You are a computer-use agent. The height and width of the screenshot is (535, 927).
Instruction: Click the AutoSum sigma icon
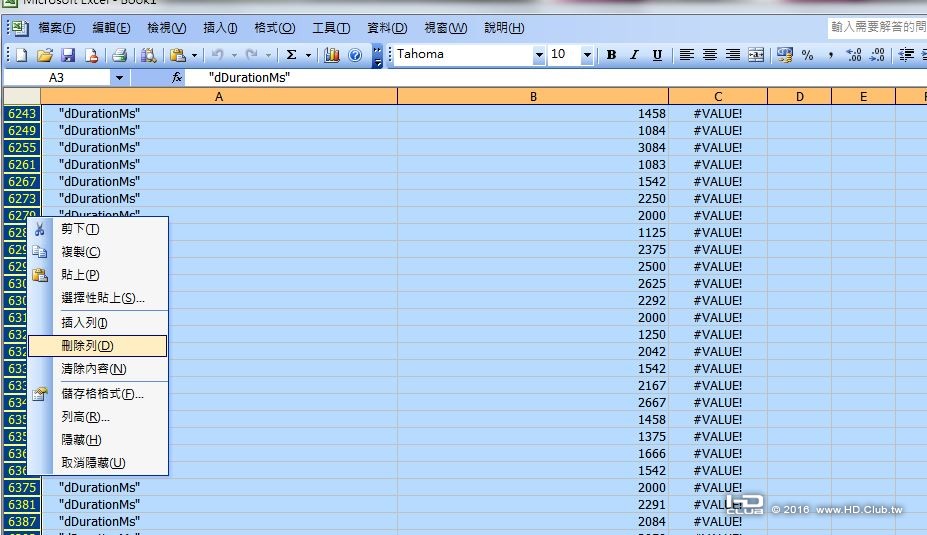(291, 55)
